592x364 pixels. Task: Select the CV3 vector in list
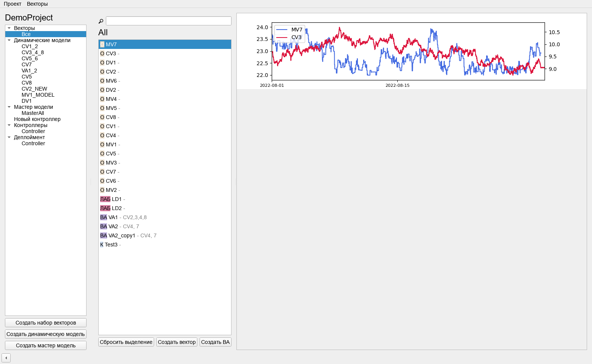165,53
